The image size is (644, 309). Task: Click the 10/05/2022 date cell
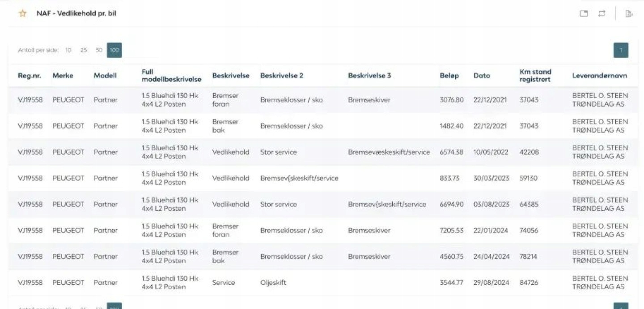coord(491,152)
